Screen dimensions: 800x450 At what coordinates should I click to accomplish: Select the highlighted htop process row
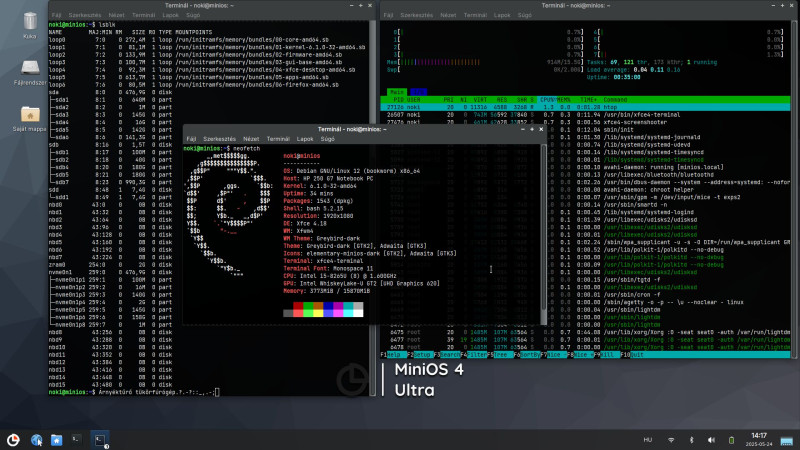click(585, 108)
